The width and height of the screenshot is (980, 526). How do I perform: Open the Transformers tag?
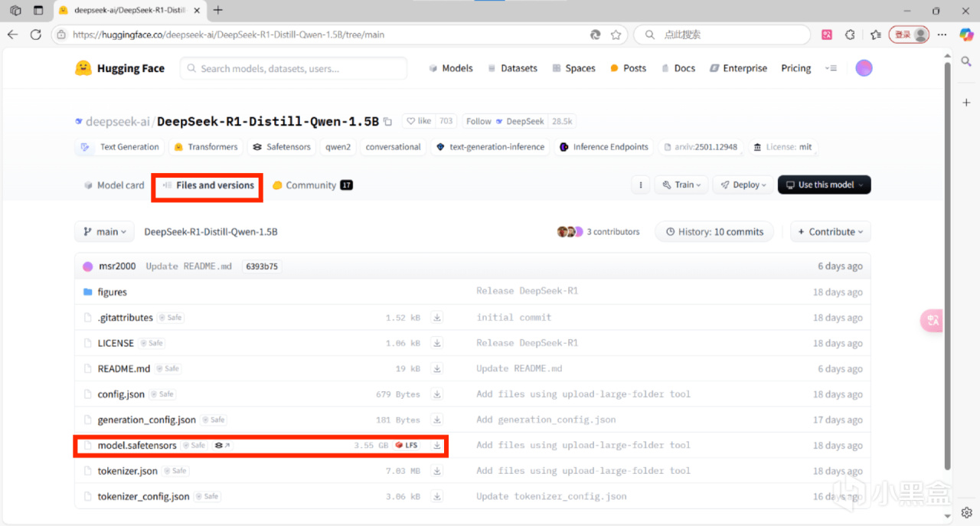click(x=205, y=147)
